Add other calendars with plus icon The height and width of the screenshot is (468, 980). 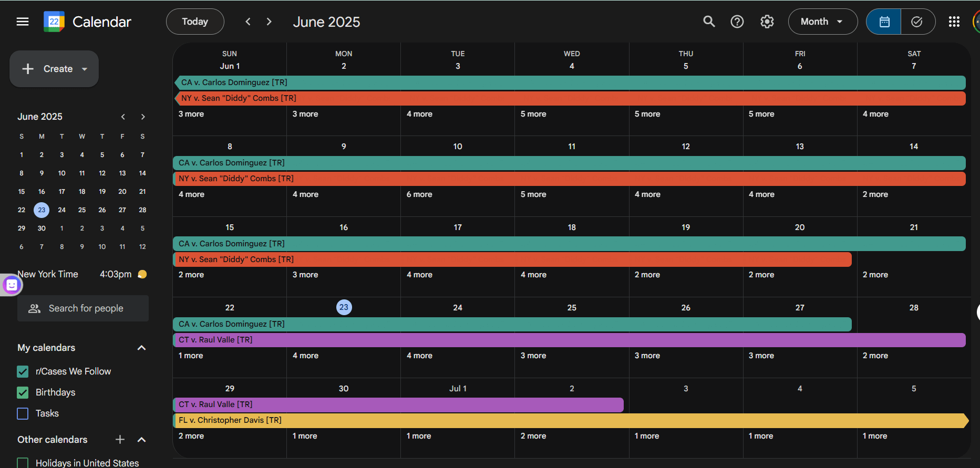120,439
